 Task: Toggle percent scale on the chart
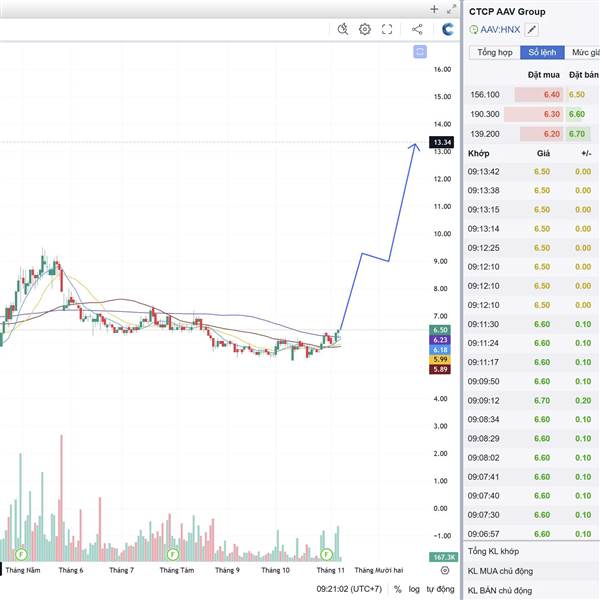tap(398, 589)
